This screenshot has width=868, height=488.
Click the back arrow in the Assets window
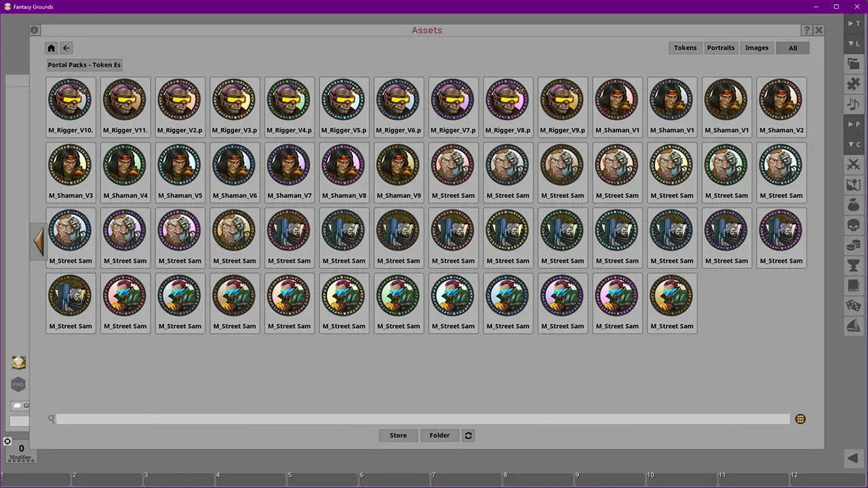(x=66, y=47)
